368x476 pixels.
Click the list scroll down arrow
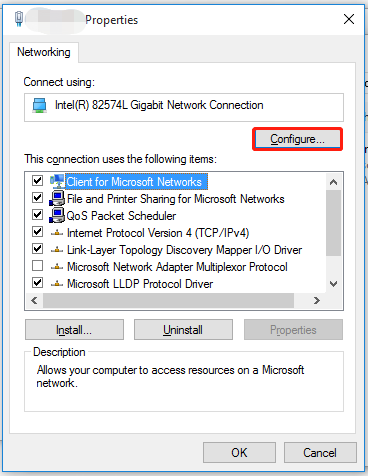pos(333,284)
